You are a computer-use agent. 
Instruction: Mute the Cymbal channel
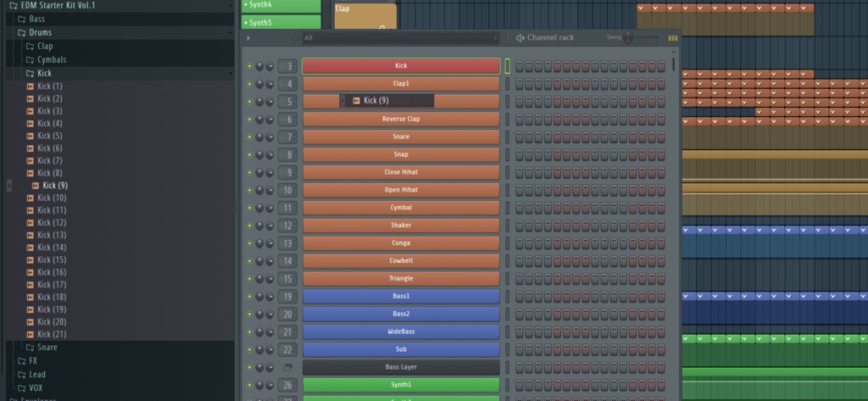point(250,208)
